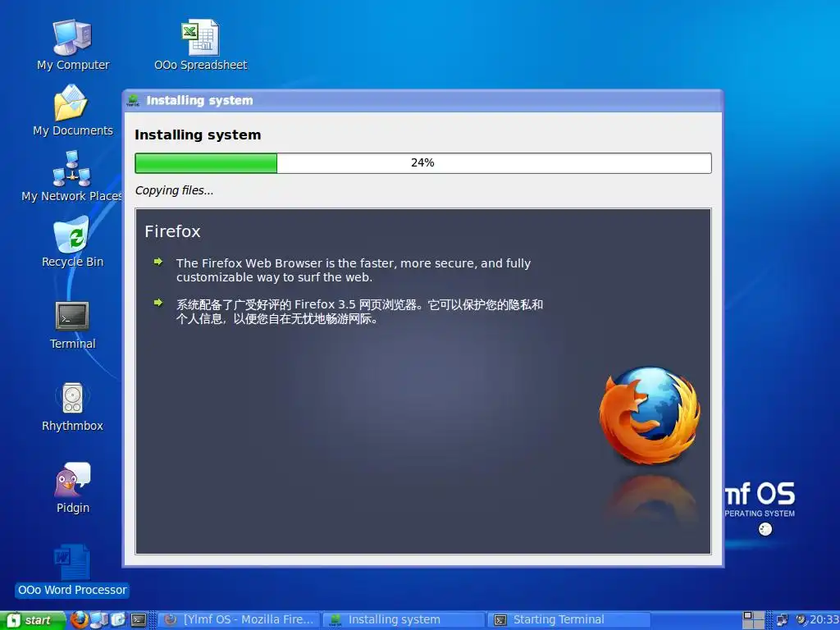
Task: Click the 'Installing system' bold heading
Action: (198, 135)
